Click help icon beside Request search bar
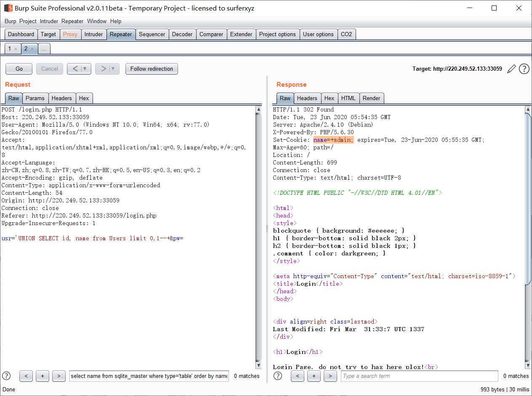The image size is (532, 396). tap(6, 376)
